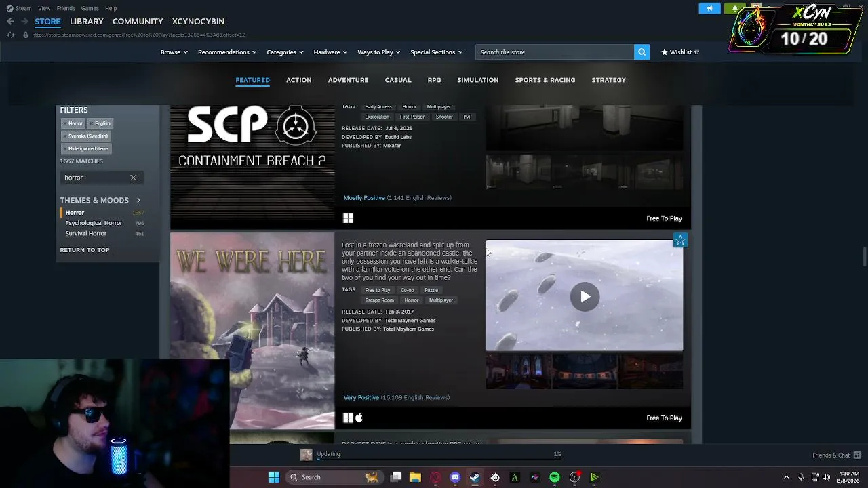Click the Windows platform icon for We Were Here
The height and width of the screenshot is (488, 868).
point(348,418)
